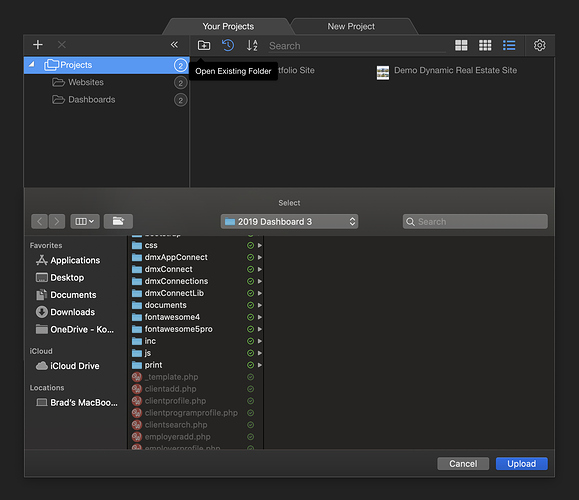The height and width of the screenshot is (500, 579).
Task: Add a new project group with the plus icon
Action: pos(38,45)
